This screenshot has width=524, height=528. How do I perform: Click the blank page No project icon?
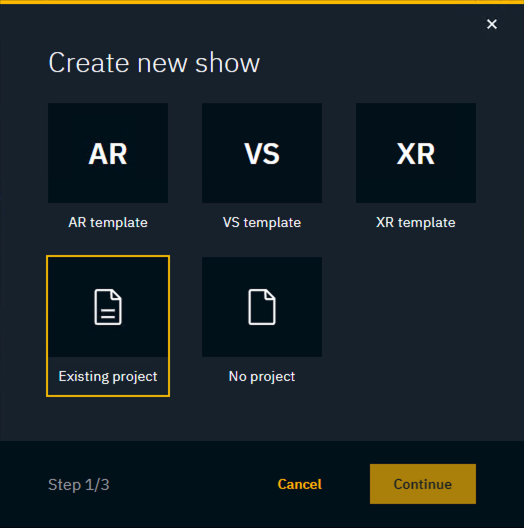[x=262, y=307]
